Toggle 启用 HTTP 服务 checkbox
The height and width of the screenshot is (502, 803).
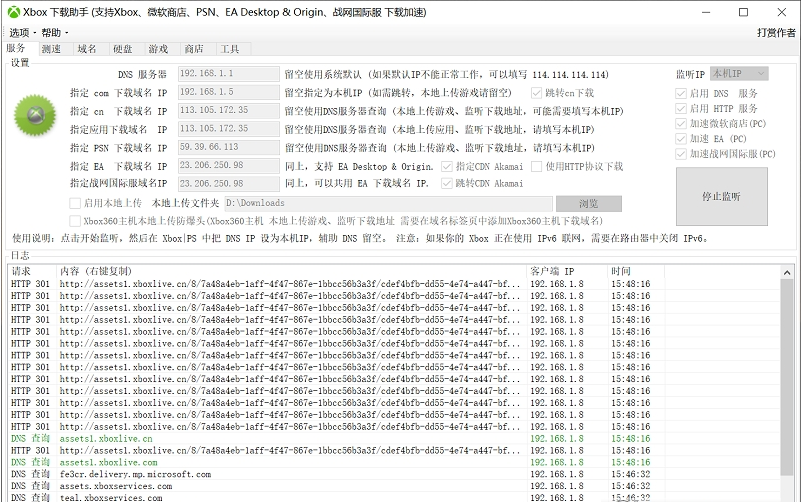click(x=681, y=109)
